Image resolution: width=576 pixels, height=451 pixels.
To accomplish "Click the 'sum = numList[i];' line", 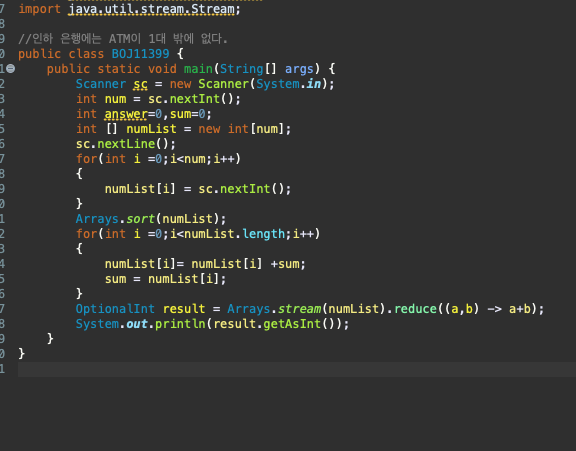I will (x=165, y=279).
